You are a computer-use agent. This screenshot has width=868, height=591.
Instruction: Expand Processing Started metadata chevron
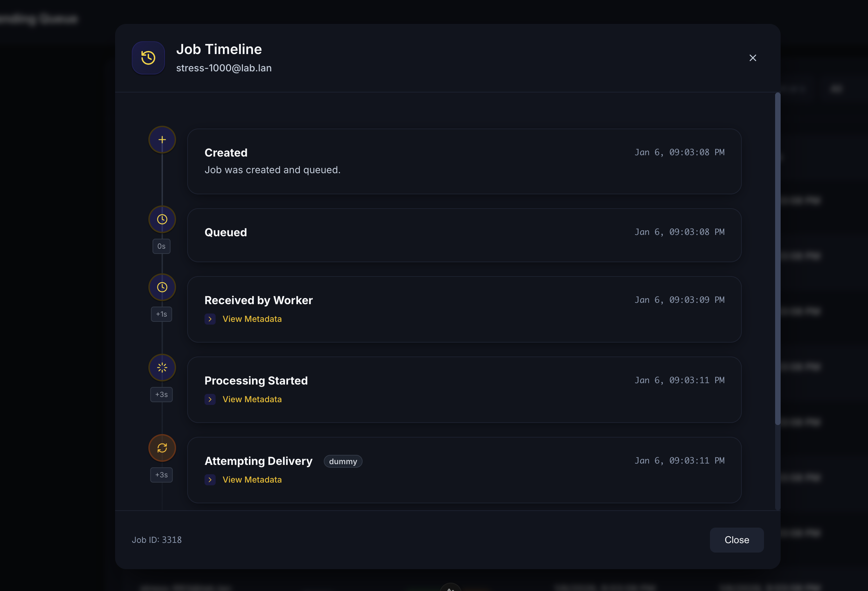pyautogui.click(x=210, y=399)
